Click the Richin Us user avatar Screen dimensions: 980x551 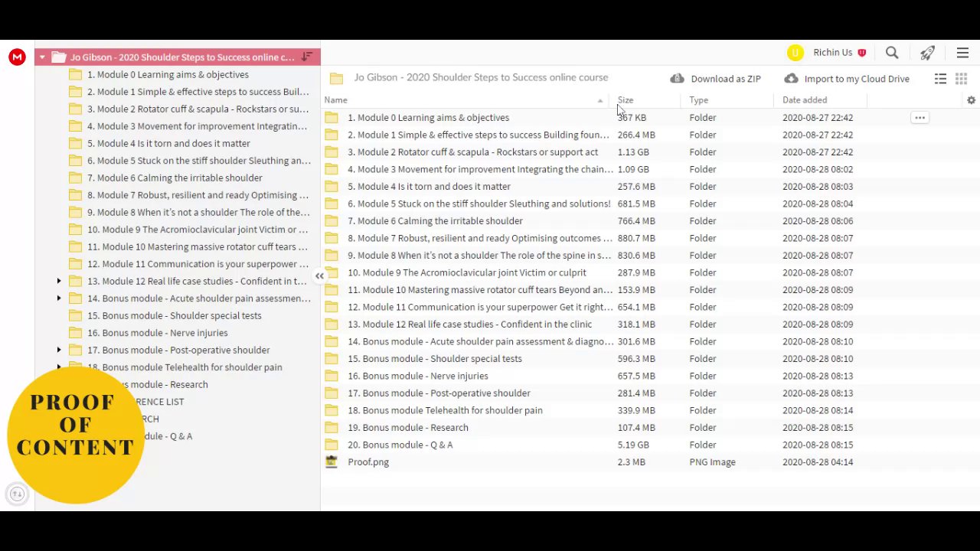[795, 53]
